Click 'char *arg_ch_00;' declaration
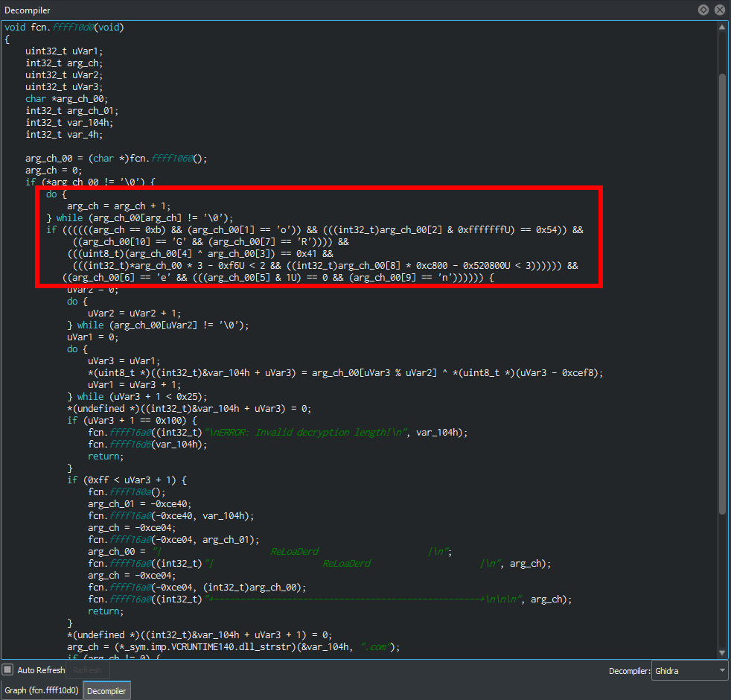The height and width of the screenshot is (700, 731). pos(67,98)
